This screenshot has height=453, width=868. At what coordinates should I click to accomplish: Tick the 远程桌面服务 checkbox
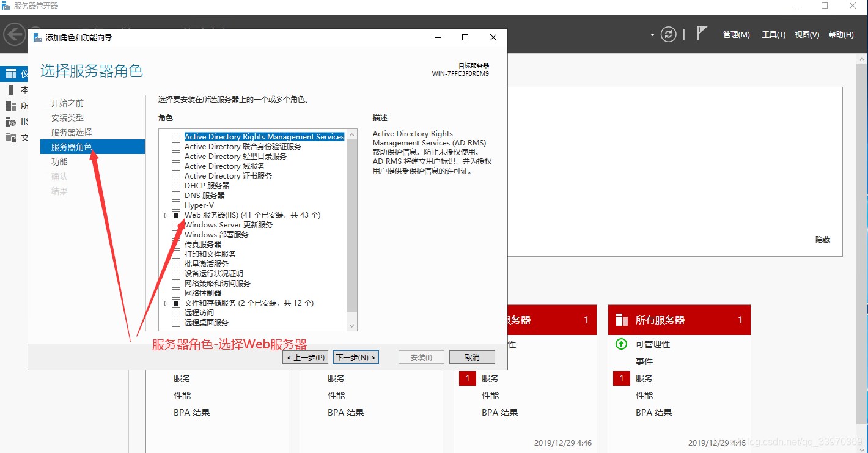[x=176, y=323]
